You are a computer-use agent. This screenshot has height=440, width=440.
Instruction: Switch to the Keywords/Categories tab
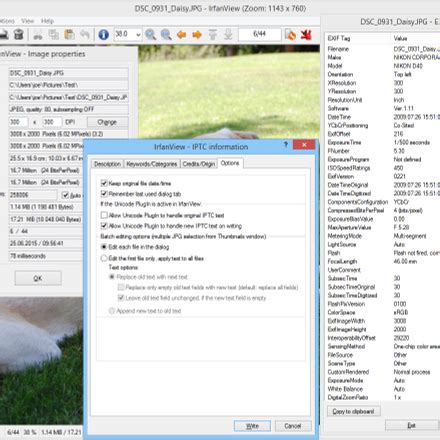coord(152,164)
